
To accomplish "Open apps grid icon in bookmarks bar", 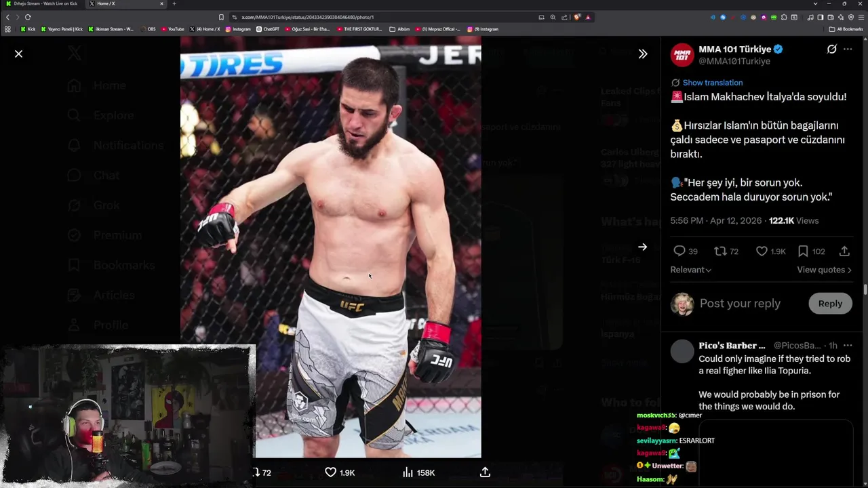I will click(x=7, y=29).
